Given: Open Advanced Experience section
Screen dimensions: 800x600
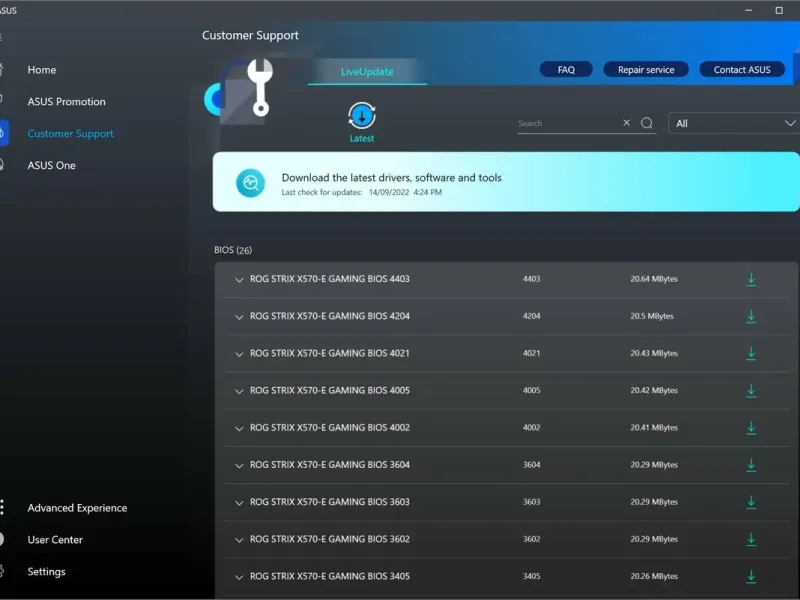Looking at the screenshot, I should [78, 508].
